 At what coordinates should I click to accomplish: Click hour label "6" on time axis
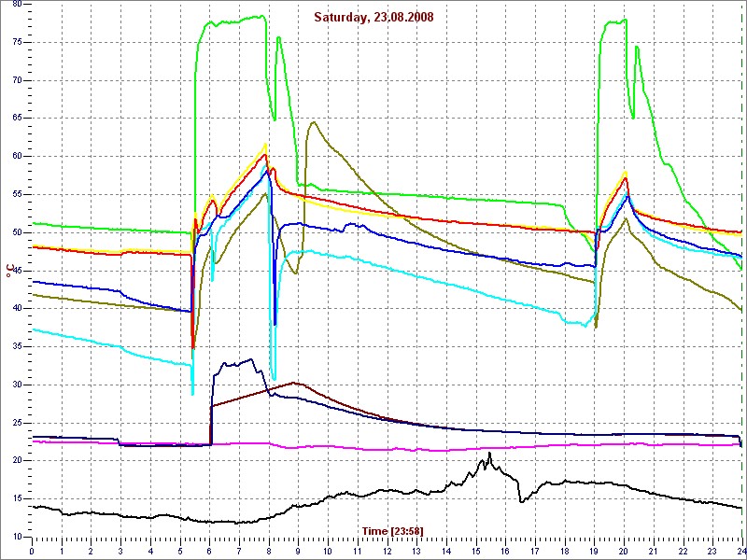pyautogui.click(x=209, y=550)
